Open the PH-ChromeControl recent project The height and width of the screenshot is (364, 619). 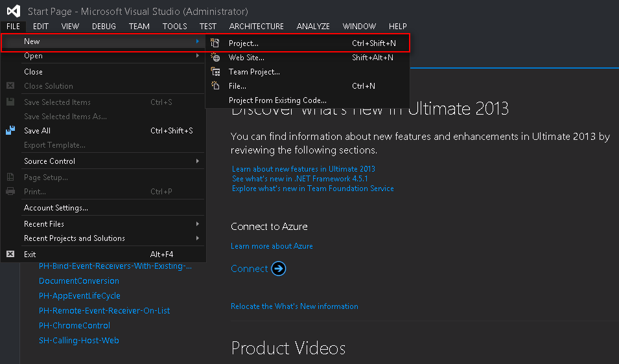(x=75, y=326)
